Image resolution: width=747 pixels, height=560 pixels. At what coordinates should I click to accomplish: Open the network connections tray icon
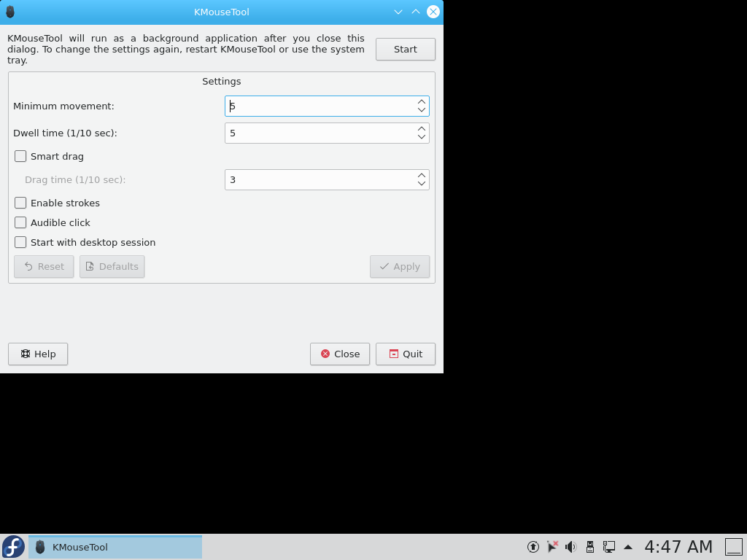click(x=609, y=547)
